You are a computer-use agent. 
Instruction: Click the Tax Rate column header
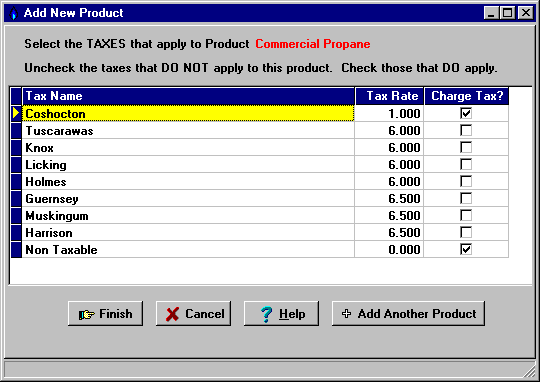pos(390,96)
